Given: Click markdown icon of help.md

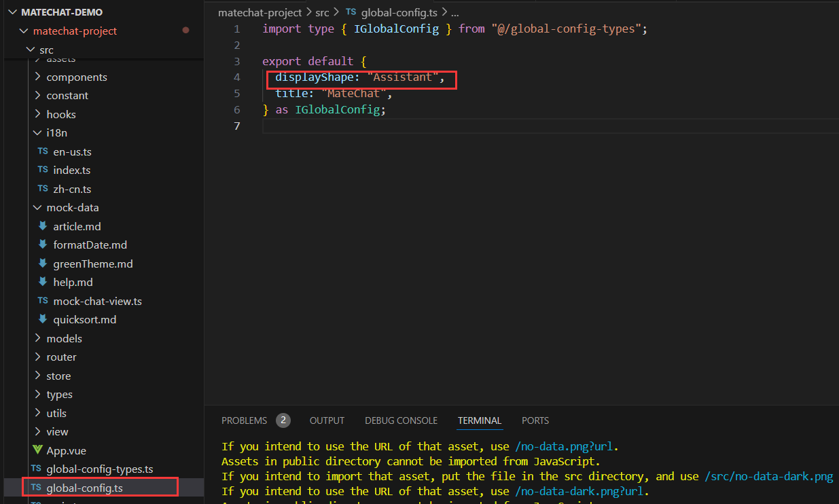Looking at the screenshot, I should coord(43,282).
